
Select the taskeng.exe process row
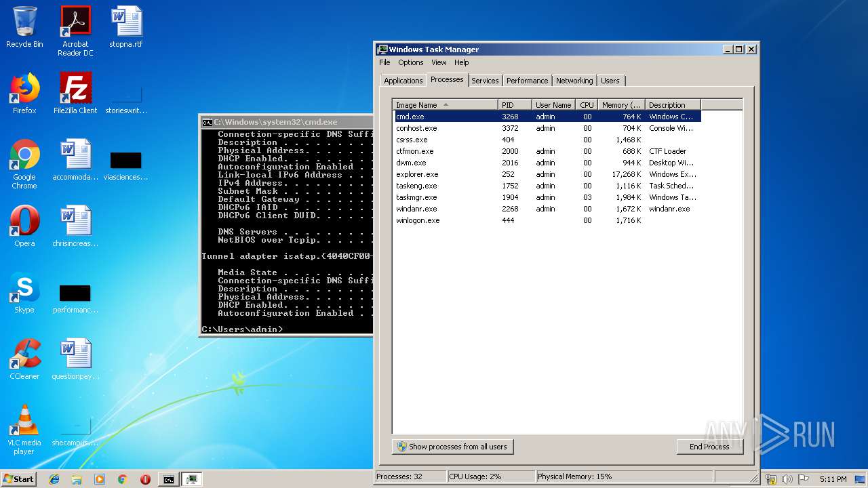pos(547,186)
